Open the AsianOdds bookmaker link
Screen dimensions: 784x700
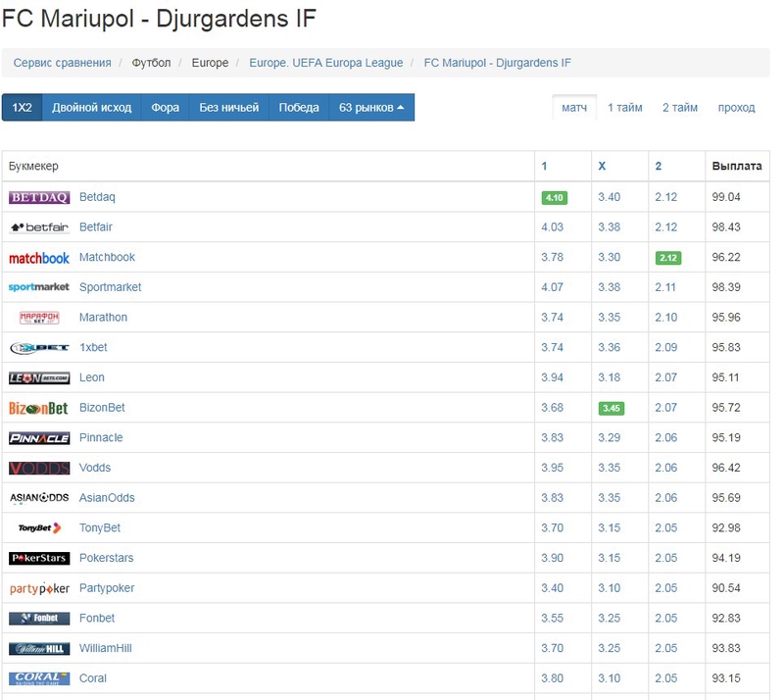click(x=107, y=498)
